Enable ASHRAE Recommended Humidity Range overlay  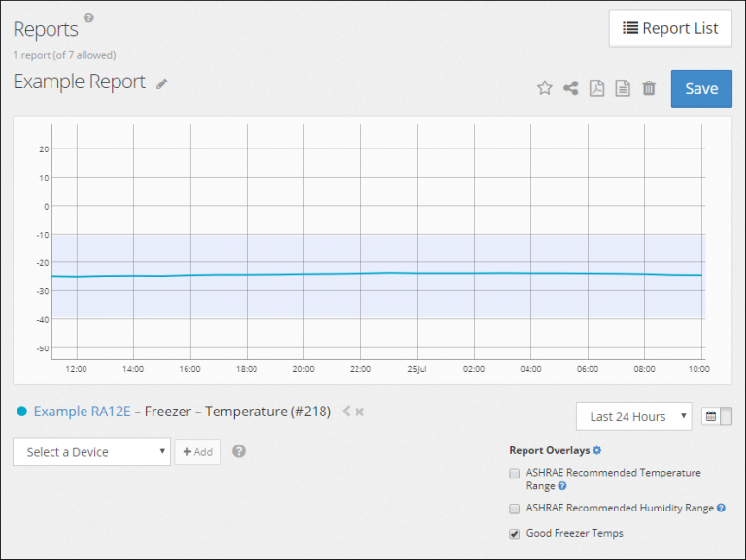tap(515, 509)
